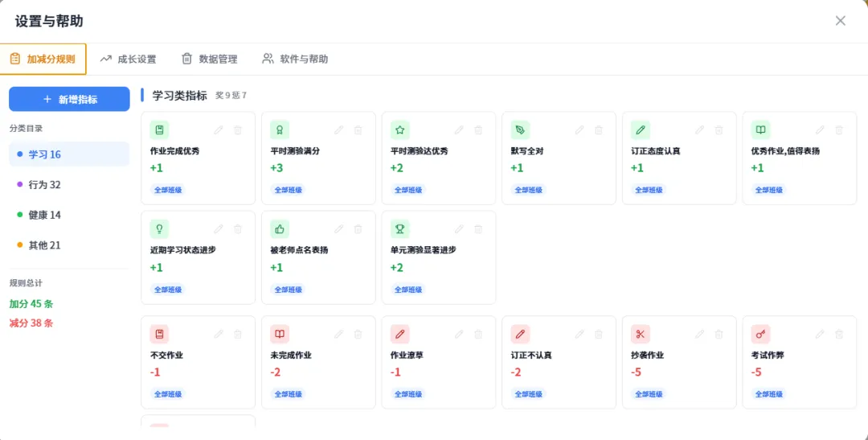The image size is (868, 440).
Task: Edit the 抄袭作业 penalty rule
Action: click(700, 334)
